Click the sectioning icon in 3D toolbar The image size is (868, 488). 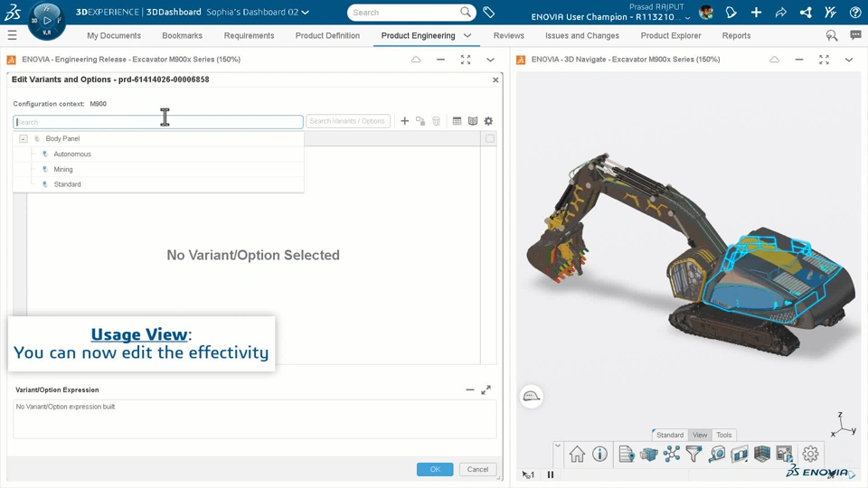click(740, 455)
